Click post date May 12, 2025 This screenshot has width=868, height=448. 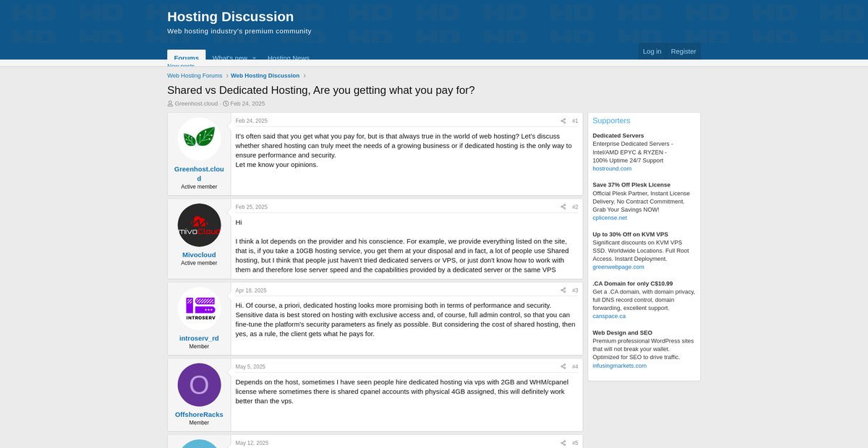pos(252,443)
